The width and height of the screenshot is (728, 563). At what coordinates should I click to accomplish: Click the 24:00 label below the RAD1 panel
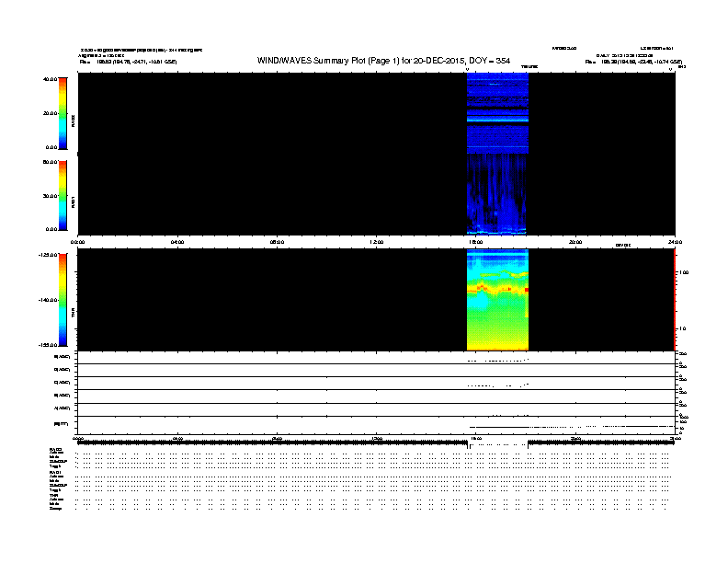[675, 242]
